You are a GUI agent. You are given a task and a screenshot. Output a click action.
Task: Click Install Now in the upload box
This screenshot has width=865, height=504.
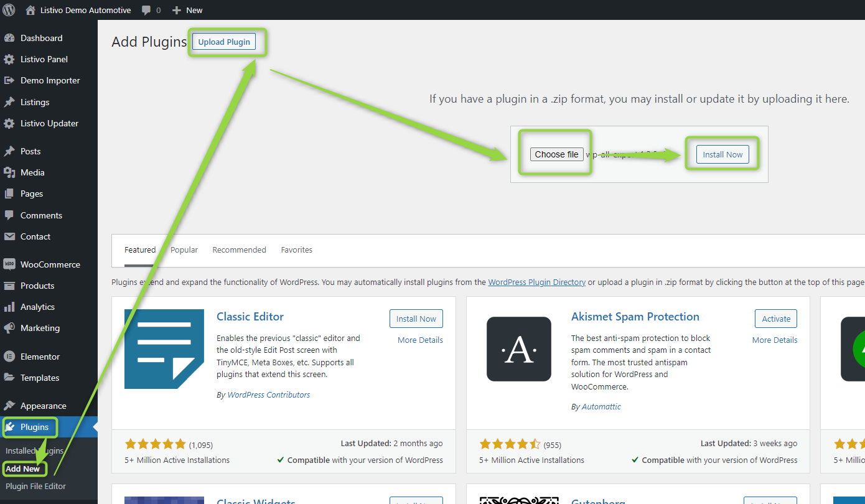coord(722,154)
